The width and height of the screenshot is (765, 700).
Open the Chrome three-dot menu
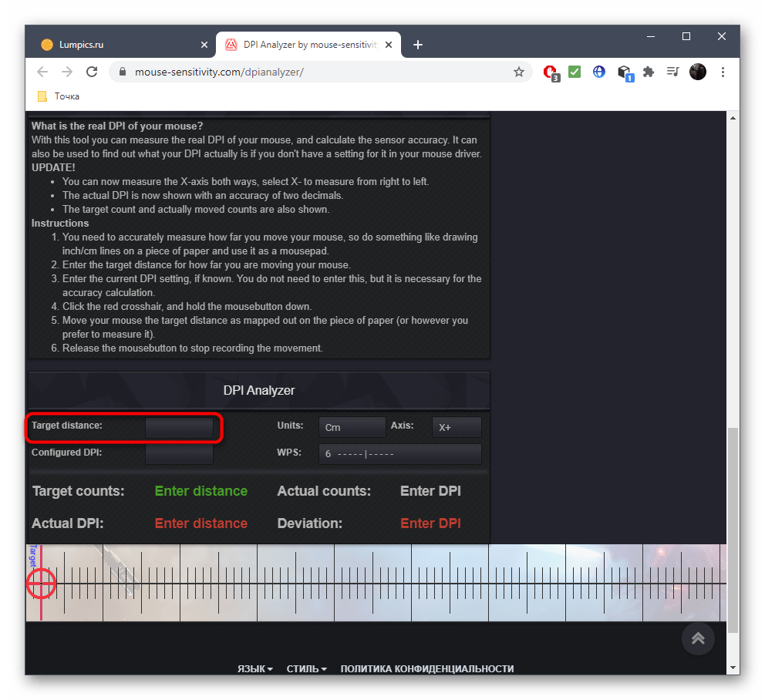pos(723,72)
